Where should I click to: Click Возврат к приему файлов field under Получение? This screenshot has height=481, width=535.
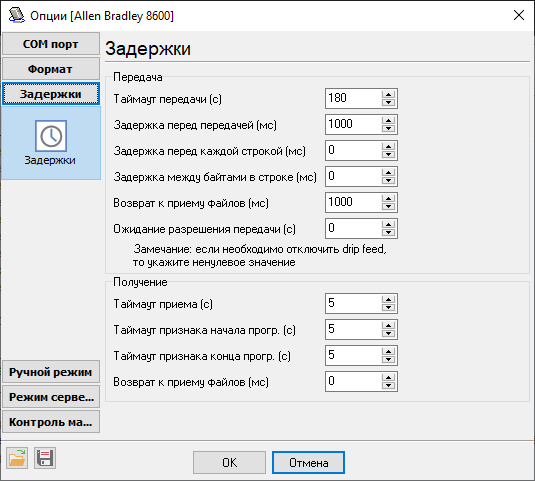tap(353, 381)
